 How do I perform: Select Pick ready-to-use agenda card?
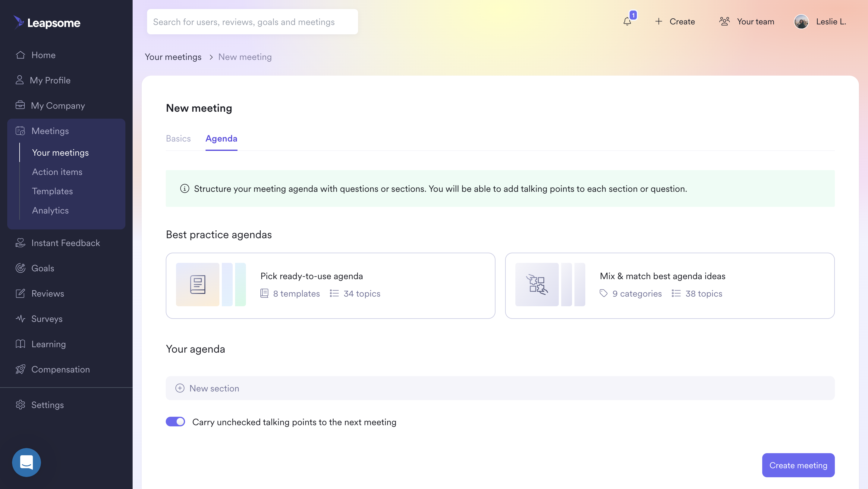click(331, 286)
